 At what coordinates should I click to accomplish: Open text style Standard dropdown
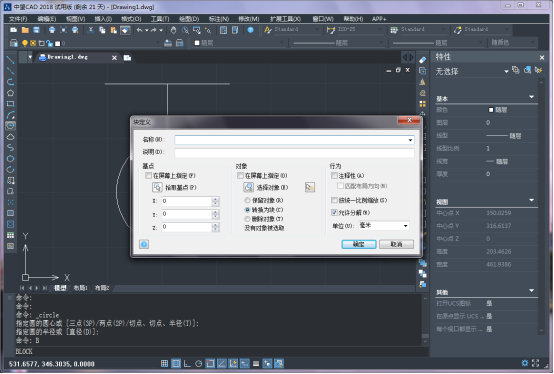pos(317,30)
